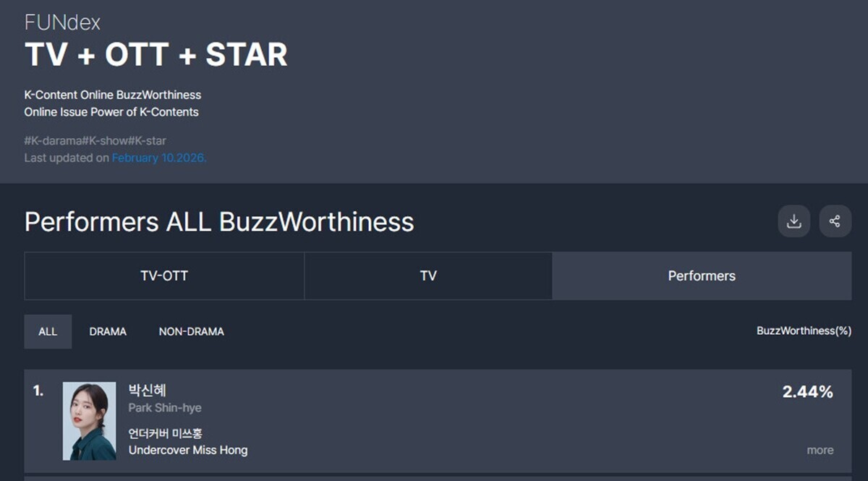The width and height of the screenshot is (868, 481).
Task: Click the Performers ALL BuzzWorthiness heading
Action: point(219,221)
